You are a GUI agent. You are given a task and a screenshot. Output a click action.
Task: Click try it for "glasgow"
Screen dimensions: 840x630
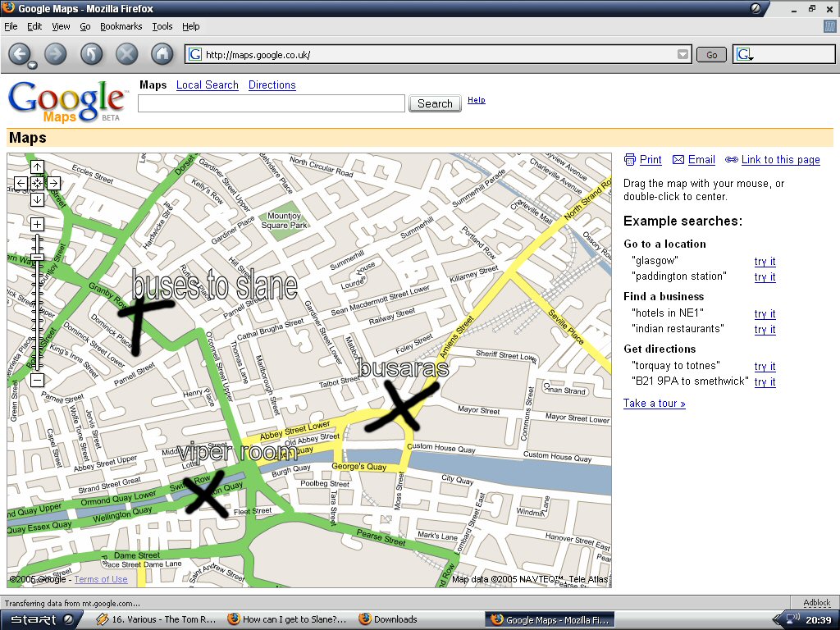coord(765,262)
